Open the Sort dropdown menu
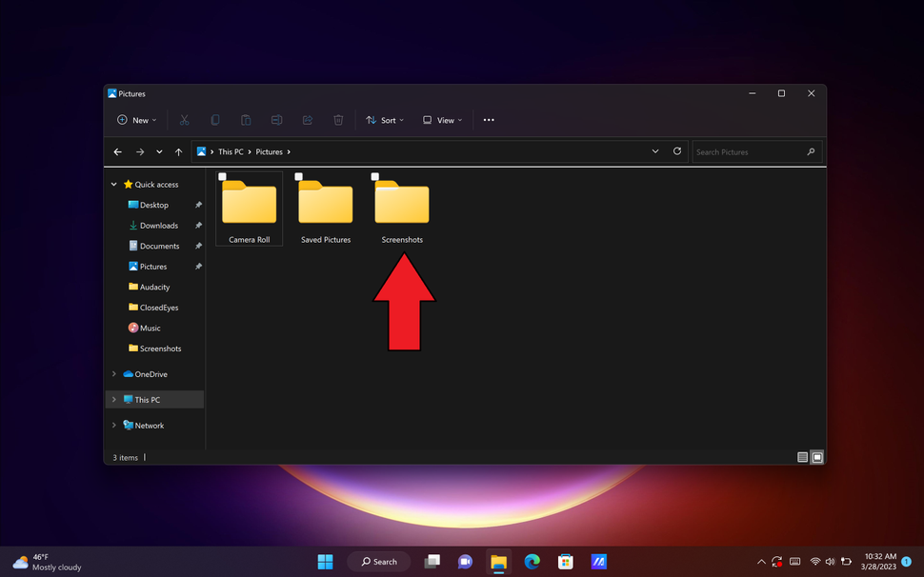The width and height of the screenshot is (924, 577). click(x=384, y=120)
